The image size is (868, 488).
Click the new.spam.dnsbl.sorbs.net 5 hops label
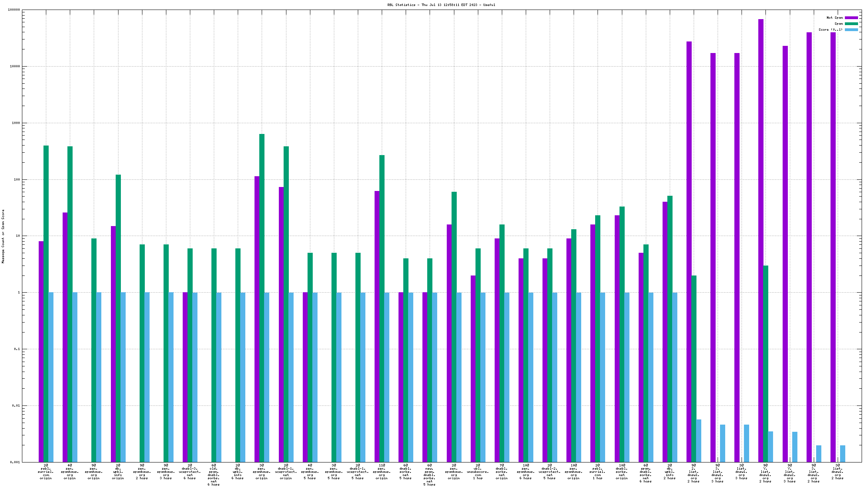coord(430,475)
